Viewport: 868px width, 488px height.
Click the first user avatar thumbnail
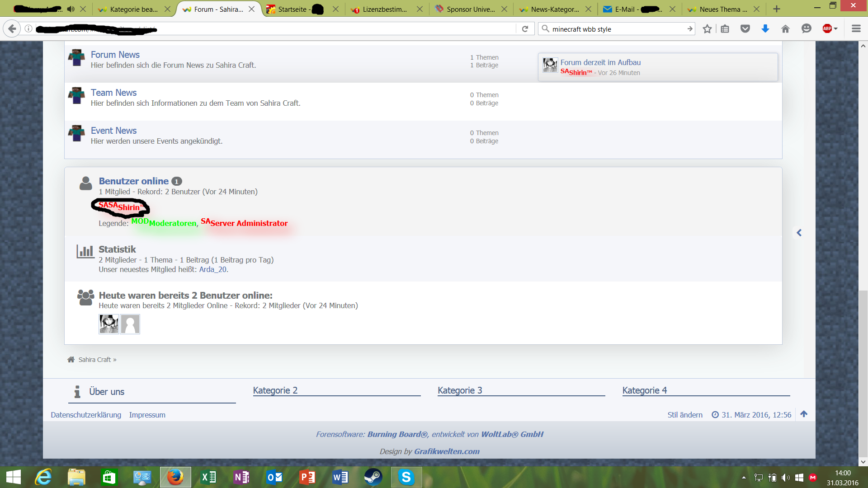[x=108, y=324]
